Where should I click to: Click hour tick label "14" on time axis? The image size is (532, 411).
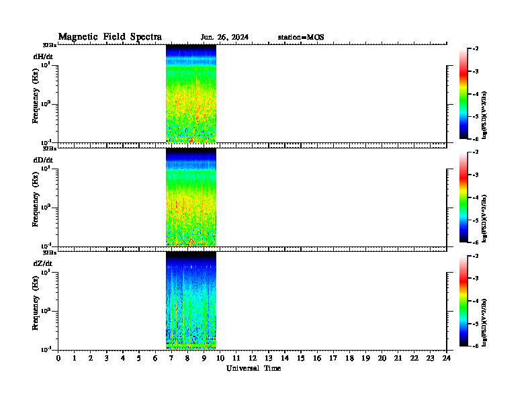(x=285, y=358)
